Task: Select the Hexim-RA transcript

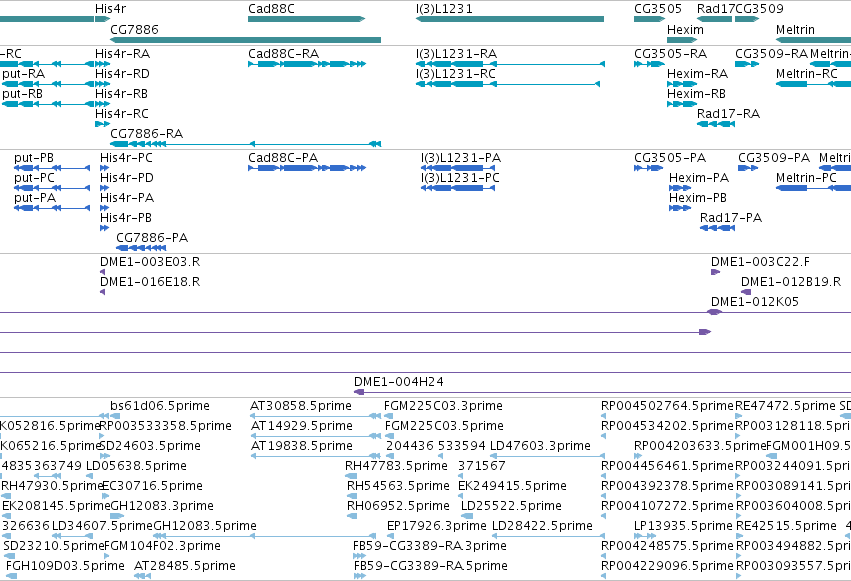Action: 682,84
